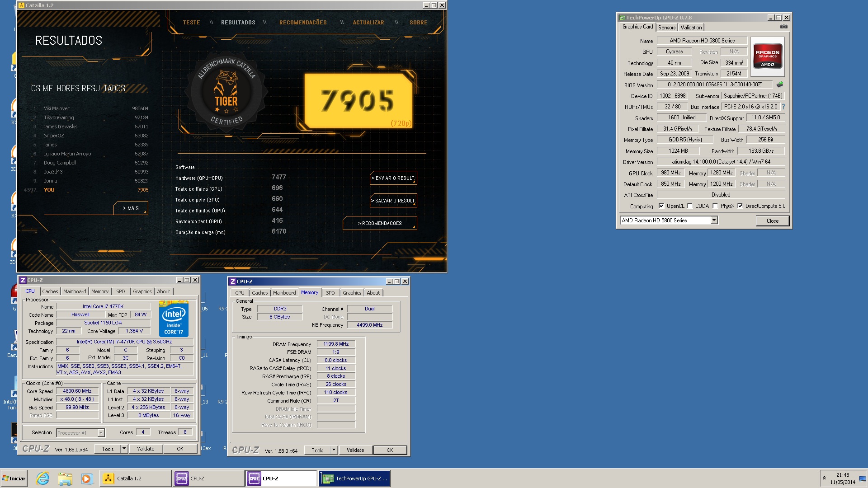
Task: Open Caches tab in left CPU-Z window
Action: pyautogui.click(x=50, y=292)
